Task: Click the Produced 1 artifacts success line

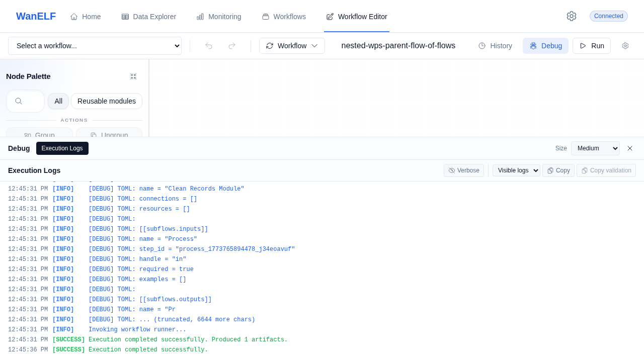Action: point(322,340)
